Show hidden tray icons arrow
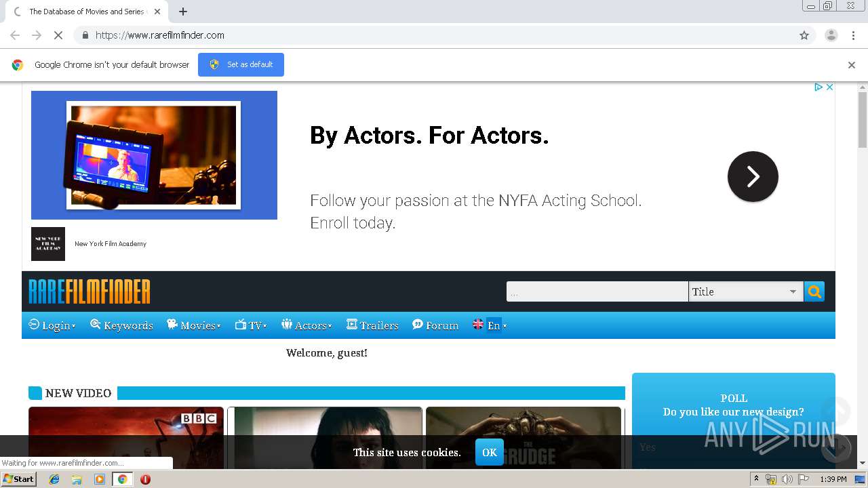Image resolution: width=868 pixels, height=488 pixels. click(756, 479)
